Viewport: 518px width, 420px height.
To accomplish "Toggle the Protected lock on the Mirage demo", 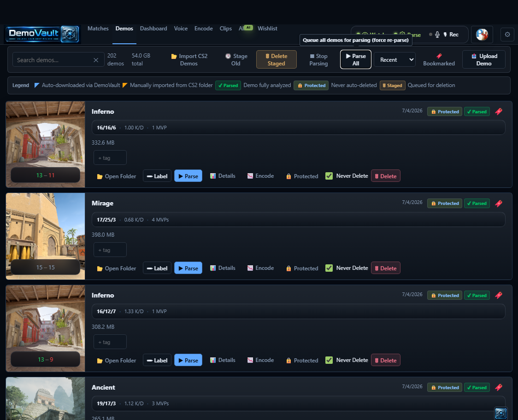I will [302, 268].
